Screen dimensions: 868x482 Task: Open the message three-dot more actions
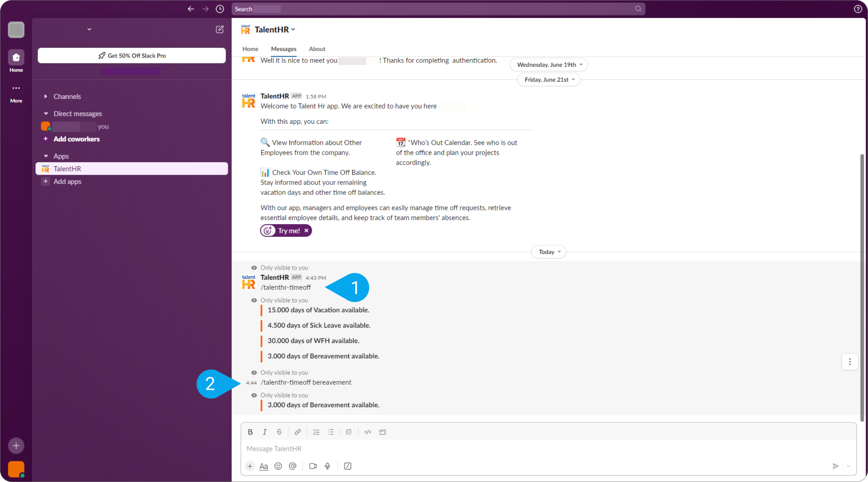850,362
